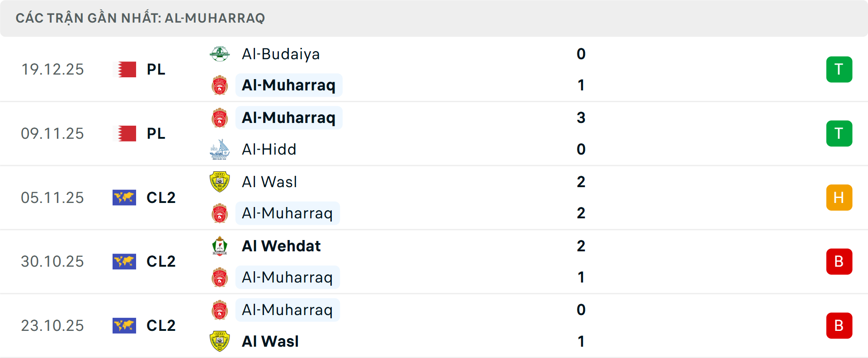Click orange H badge for Al Wasl draw

point(839,198)
